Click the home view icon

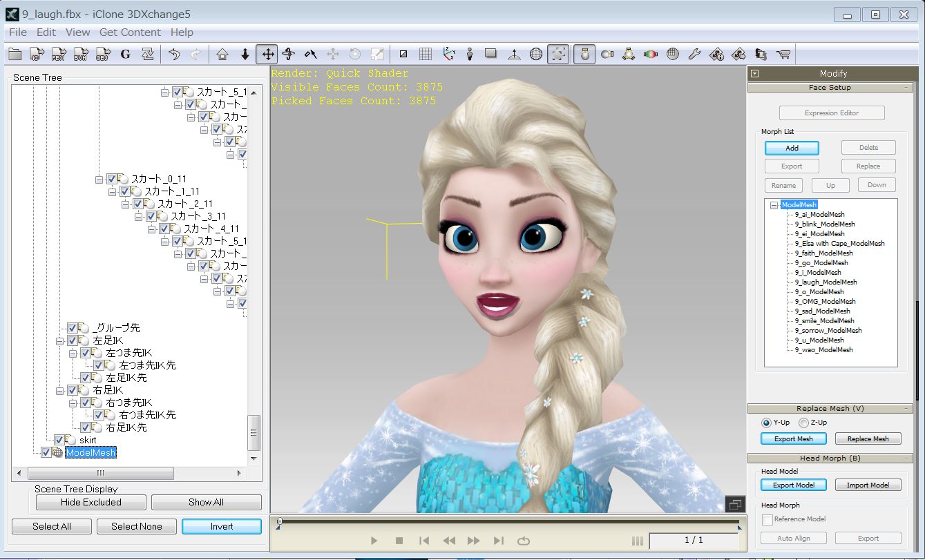tap(222, 54)
